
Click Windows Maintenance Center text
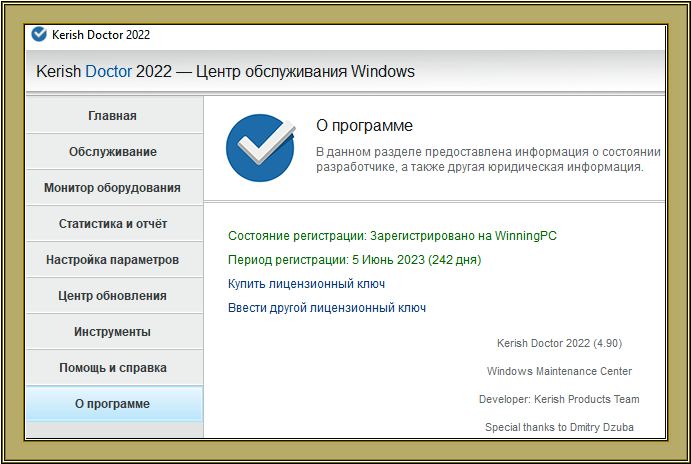coord(559,371)
